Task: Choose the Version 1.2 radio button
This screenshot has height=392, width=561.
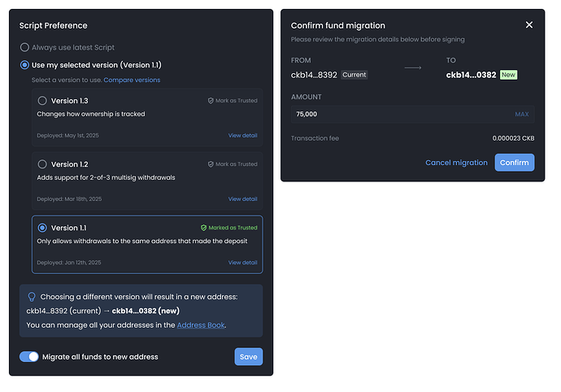Action: [42, 164]
